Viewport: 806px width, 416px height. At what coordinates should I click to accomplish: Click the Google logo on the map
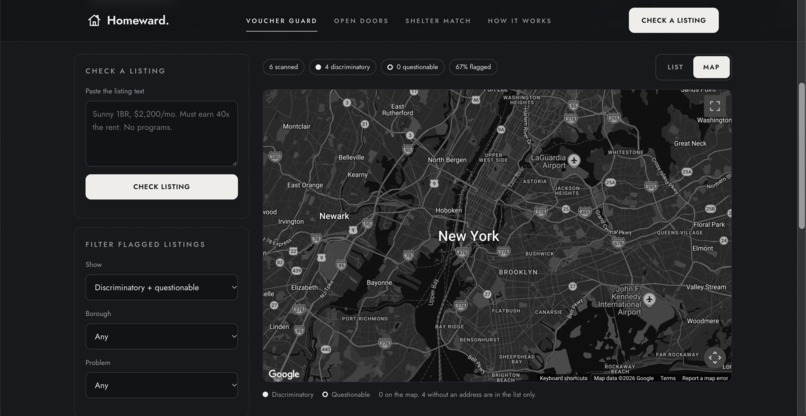(284, 374)
